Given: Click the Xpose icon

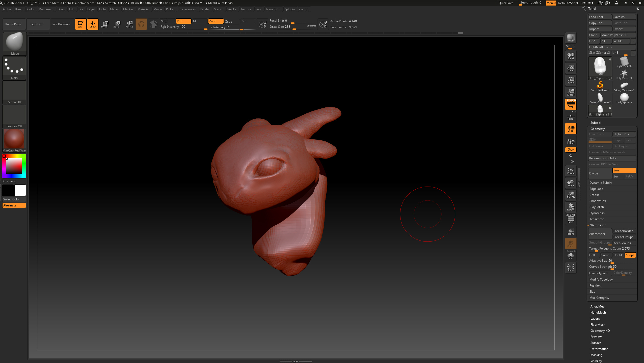Looking at the screenshot, I should [x=571, y=267].
